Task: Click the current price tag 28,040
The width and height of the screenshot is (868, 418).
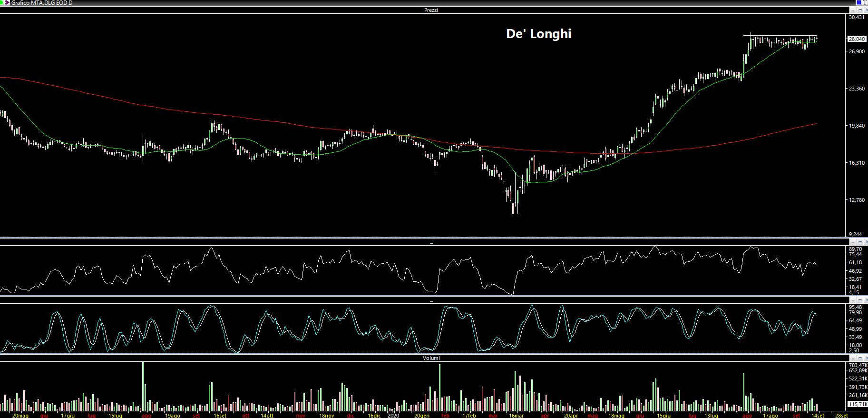Action: [857, 39]
